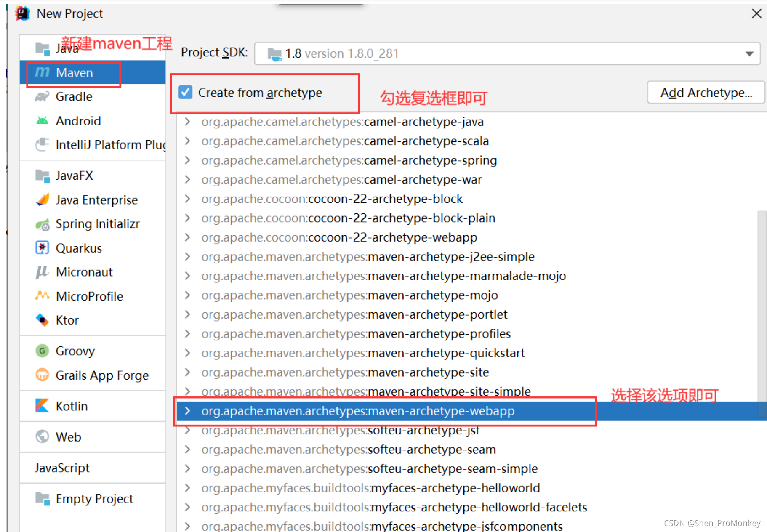Click the Gradle elephant icon
Screen dimensions: 767x532
(x=42, y=97)
